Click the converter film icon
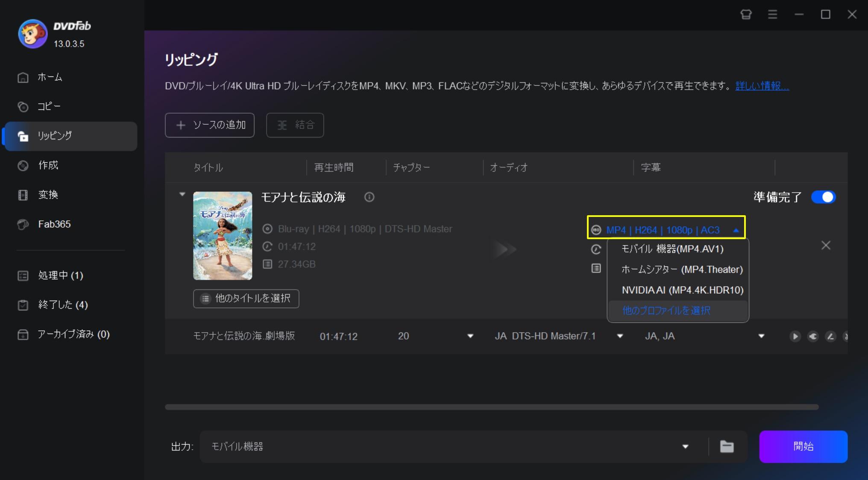The image size is (868, 480). coord(23,195)
